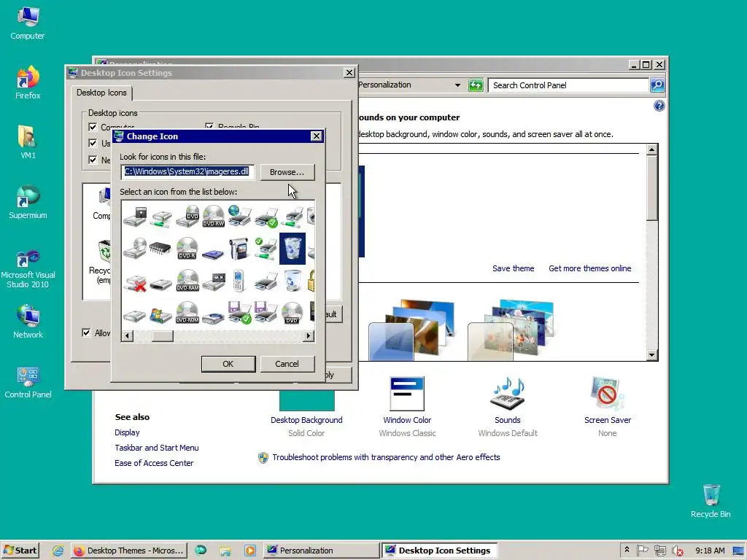Select the Supermium desktop icon

(x=28, y=203)
